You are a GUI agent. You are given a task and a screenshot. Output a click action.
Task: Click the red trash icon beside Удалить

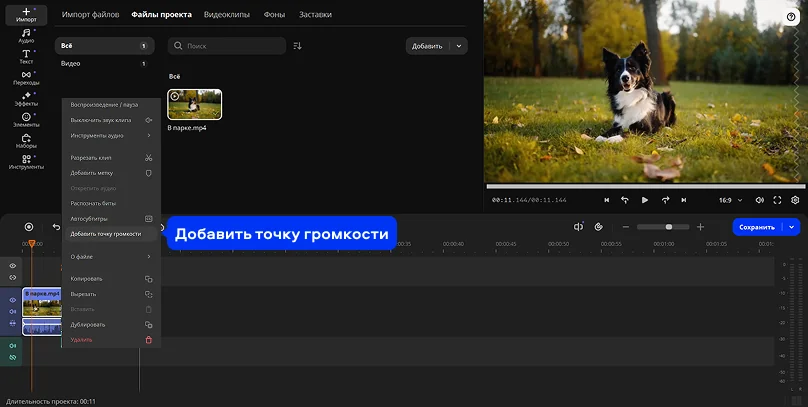[148, 340]
